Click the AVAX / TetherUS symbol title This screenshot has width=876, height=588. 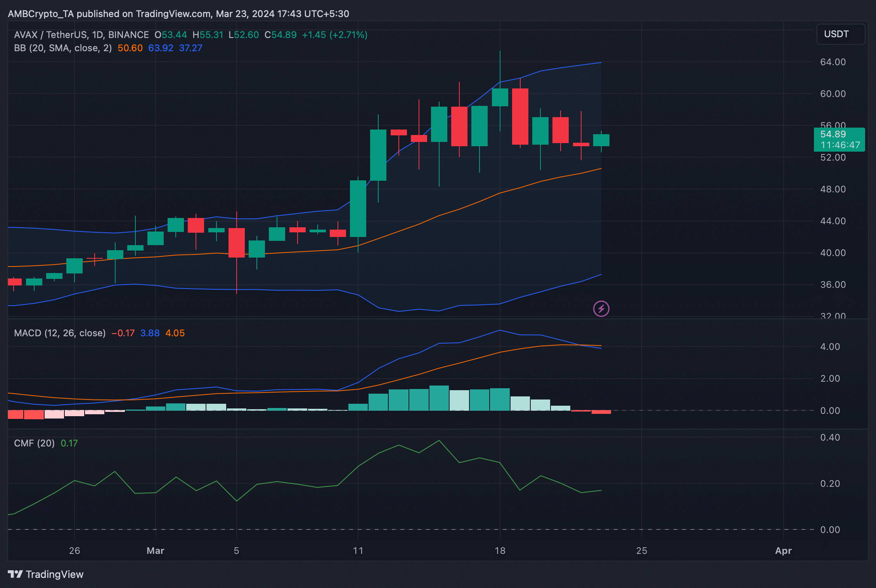click(x=50, y=35)
